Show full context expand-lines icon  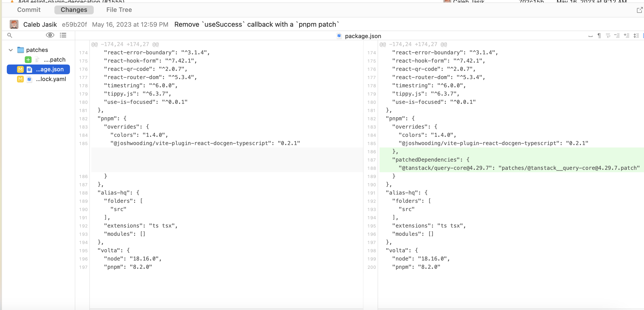636,36
